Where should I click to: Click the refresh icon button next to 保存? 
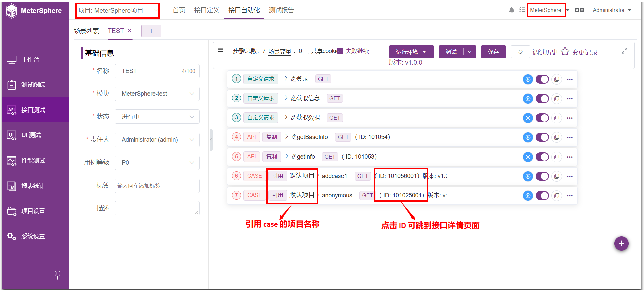[520, 52]
